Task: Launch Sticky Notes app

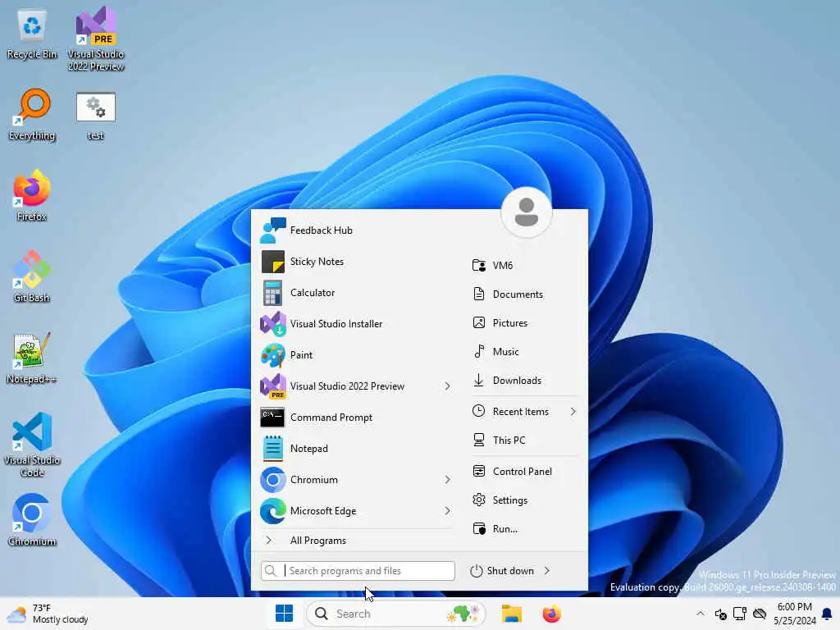Action: [356, 262]
